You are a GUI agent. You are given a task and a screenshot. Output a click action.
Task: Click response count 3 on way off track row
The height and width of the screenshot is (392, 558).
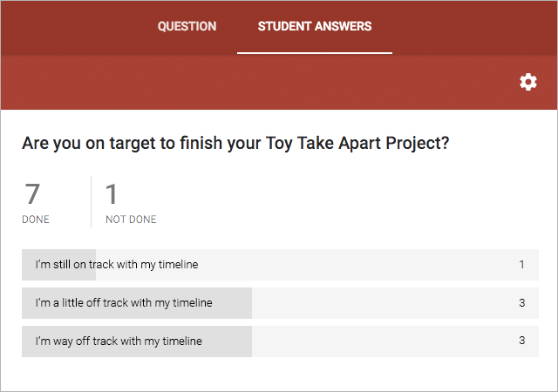[x=521, y=341]
